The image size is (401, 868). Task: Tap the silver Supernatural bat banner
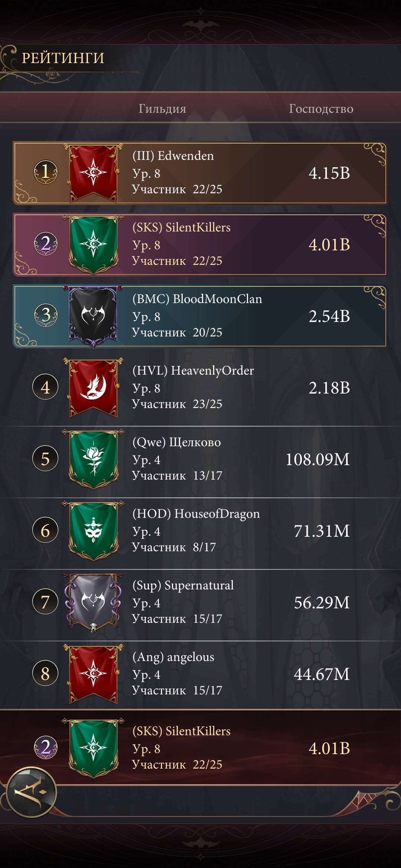[93, 602]
